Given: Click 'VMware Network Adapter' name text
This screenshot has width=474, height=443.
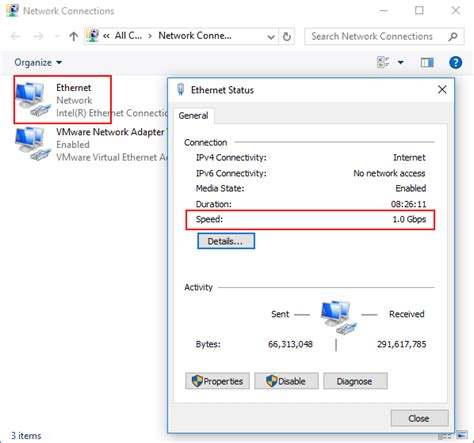Looking at the screenshot, I should (110, 132).
